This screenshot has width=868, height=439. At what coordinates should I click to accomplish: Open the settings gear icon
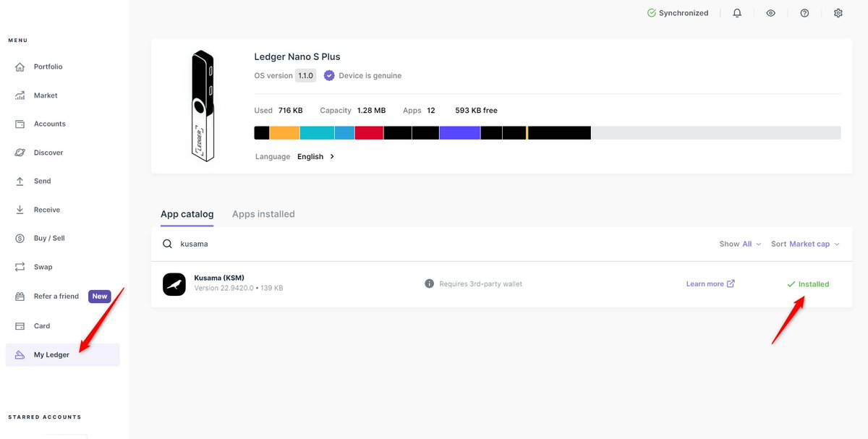838,13
